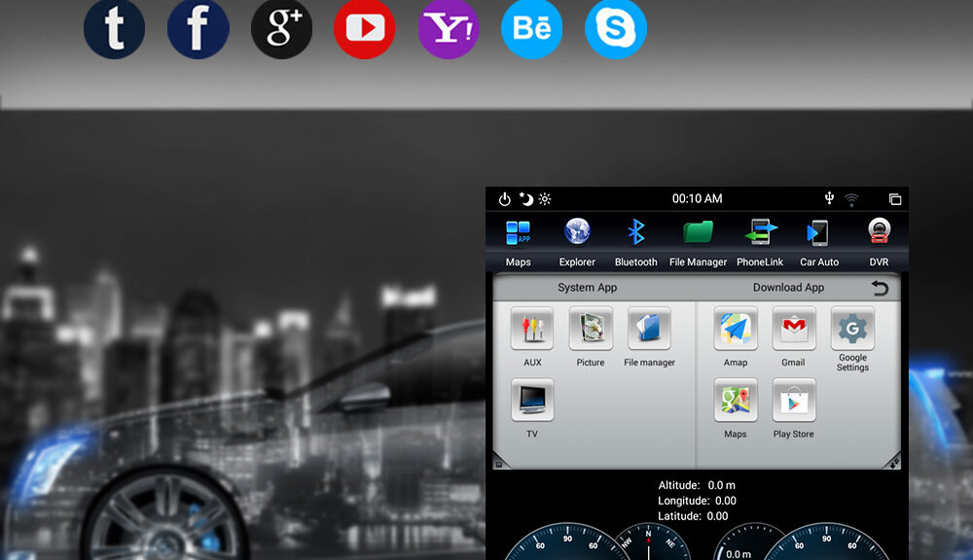The image size is (973, 560).
Task: Click the back arrow in app panel
Action: pyautogui.click(x=880, y=288)
